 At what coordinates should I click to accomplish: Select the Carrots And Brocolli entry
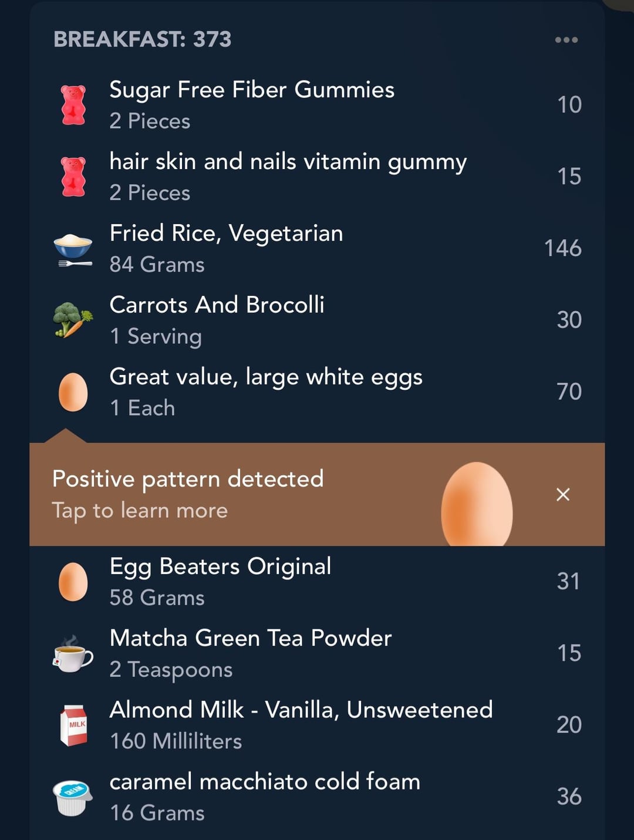317,320
